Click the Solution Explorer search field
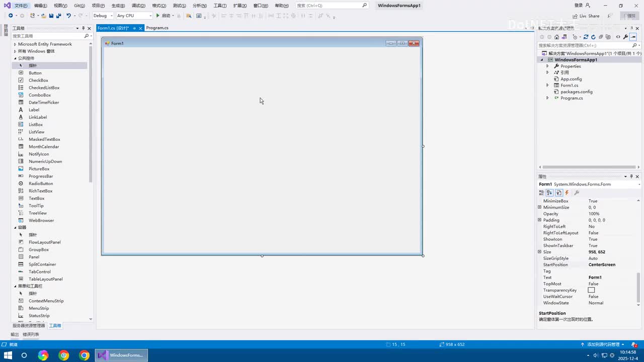This screenshot has height=362, width=644. [589, 45]
